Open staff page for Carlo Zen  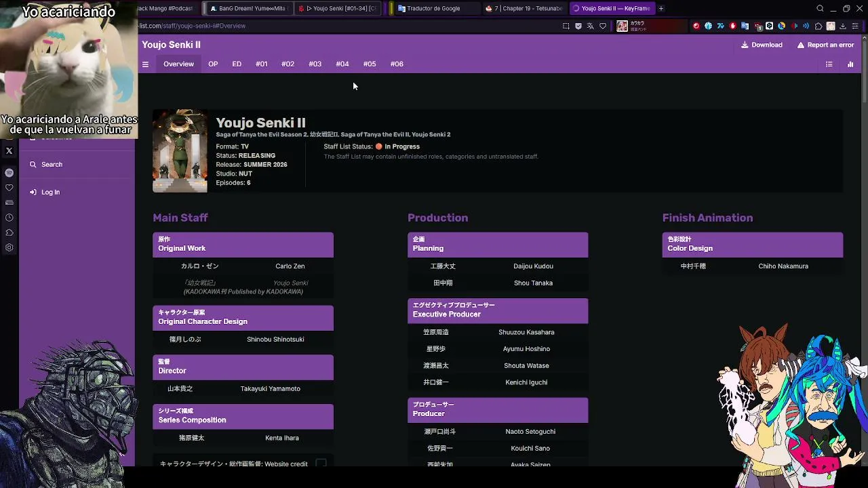tap(290, 266)
